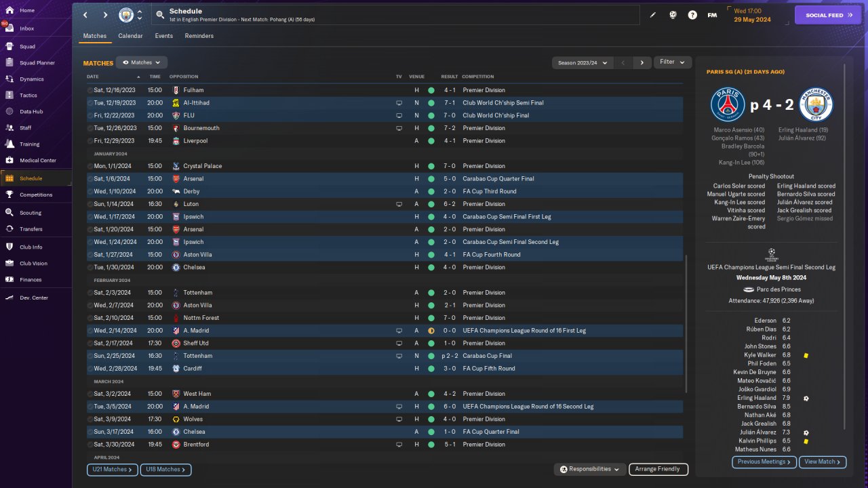Open Transfers from the sidebar
This screenshot has height=488, width=868.
click(x=31, y=229)
